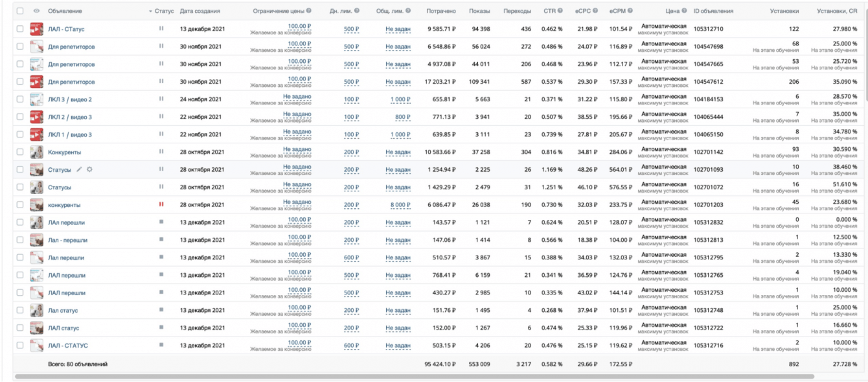Click the stopped status square of ЛАЛ - СТАТУС
Viewport: 868px width, 382px height.
tap(161, 345)
